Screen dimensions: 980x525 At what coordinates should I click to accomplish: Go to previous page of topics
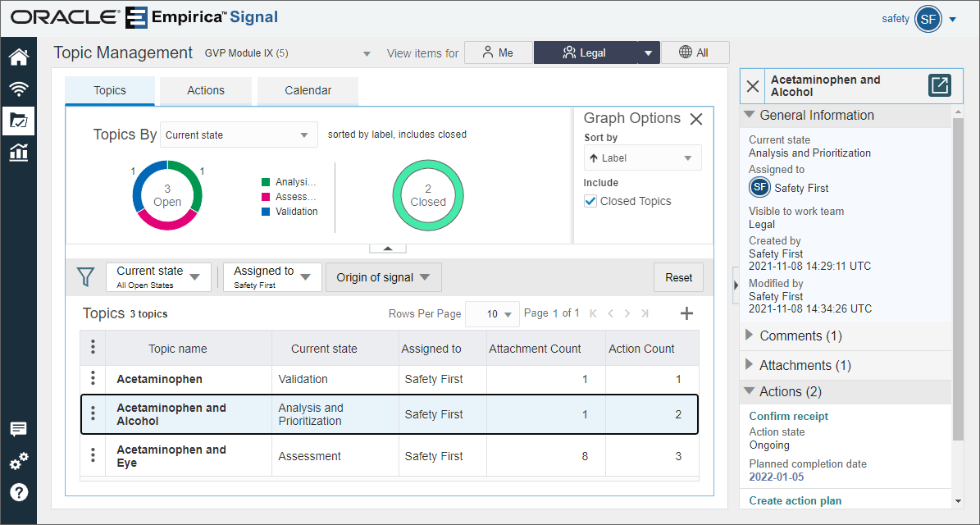[611, 313]
